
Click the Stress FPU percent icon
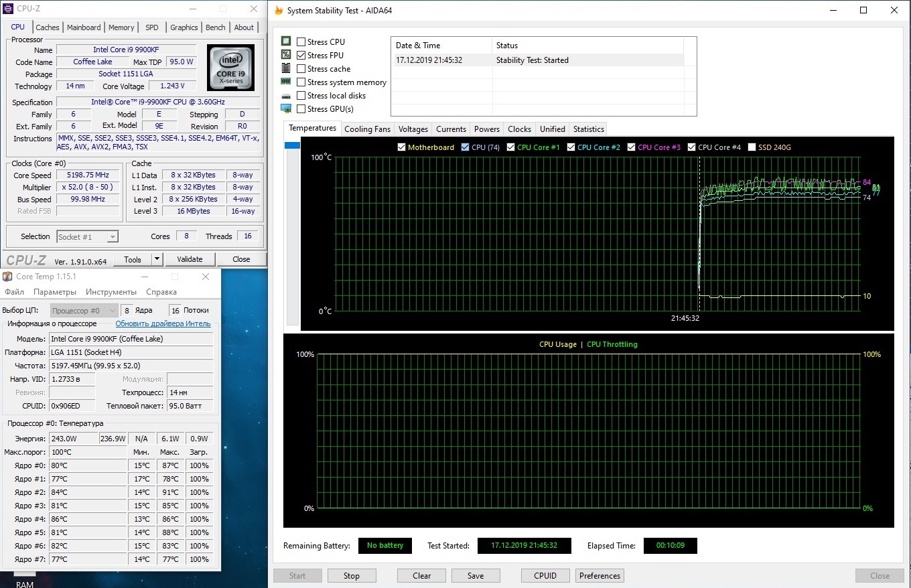(x=286, y=55)
